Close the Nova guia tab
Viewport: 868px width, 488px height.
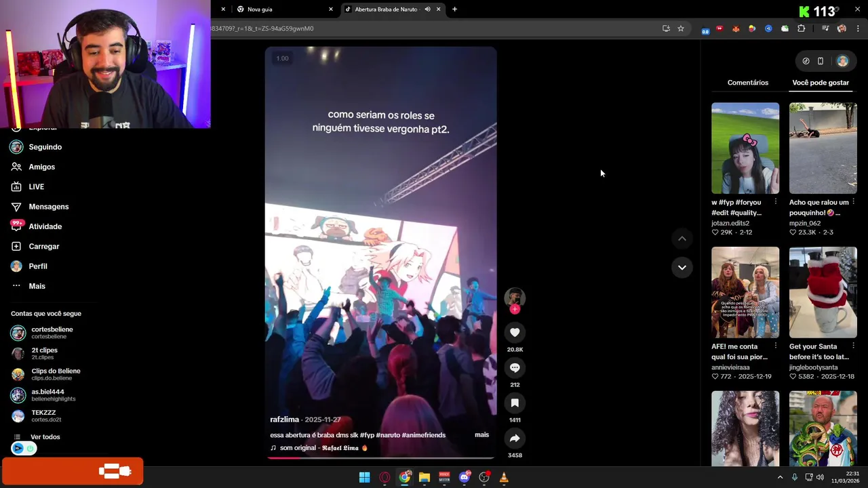331,9
